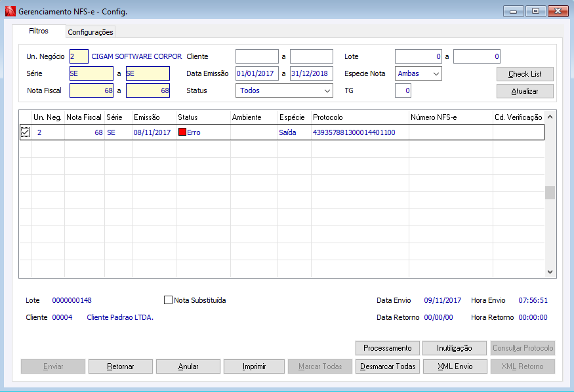The image size is (574, 392).
Task: Click the red Erro status indicator square
Action: point(182,132)
